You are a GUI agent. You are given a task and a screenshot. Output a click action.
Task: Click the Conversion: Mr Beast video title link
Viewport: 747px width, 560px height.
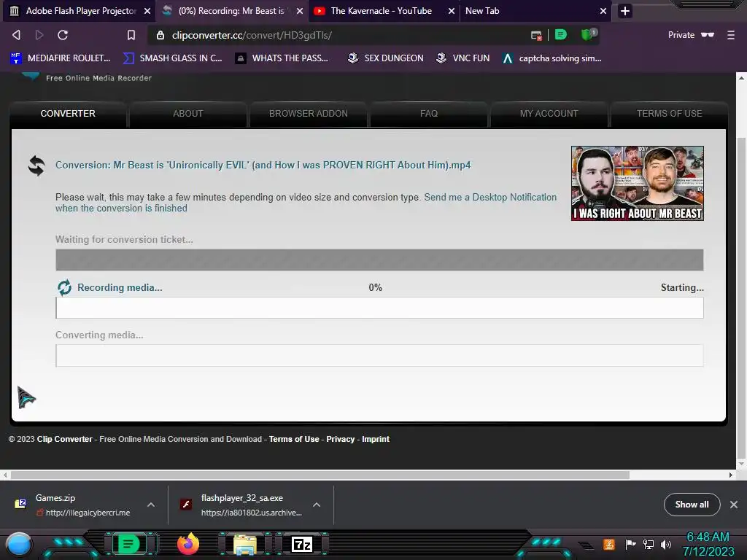click(x=263, y=166)
